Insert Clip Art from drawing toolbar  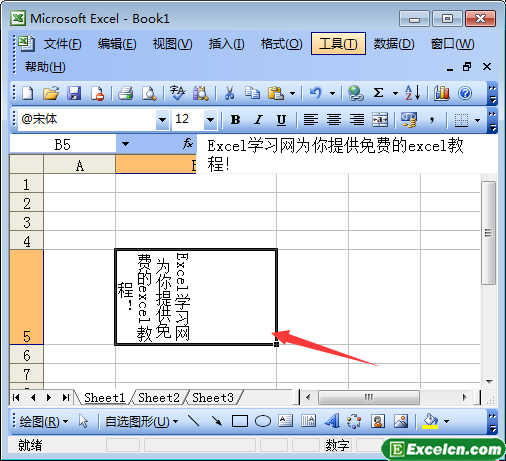378,421
